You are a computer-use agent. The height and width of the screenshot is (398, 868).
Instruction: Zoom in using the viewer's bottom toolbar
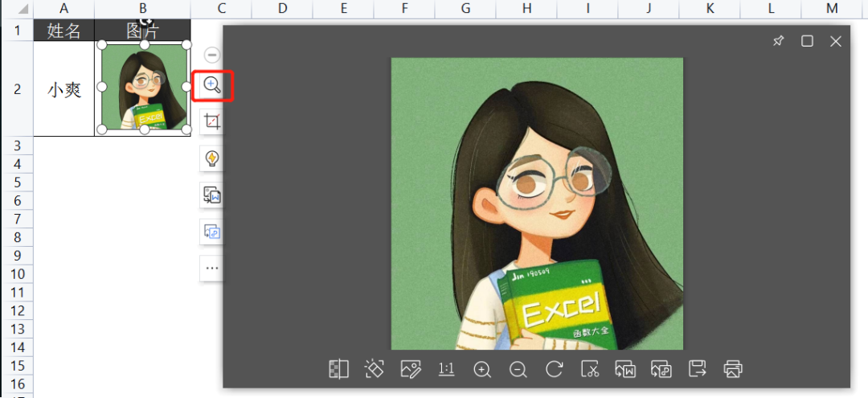coord(482,369)
